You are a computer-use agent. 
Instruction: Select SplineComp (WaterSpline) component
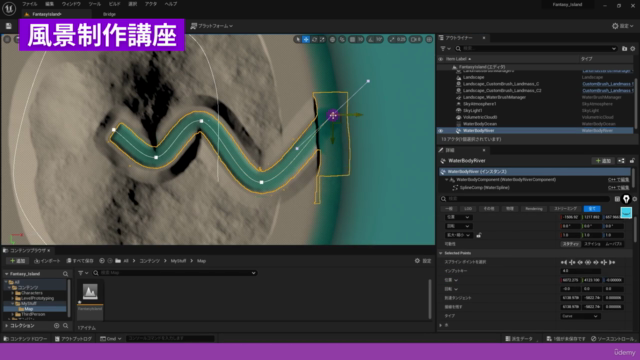coord(484,188)
